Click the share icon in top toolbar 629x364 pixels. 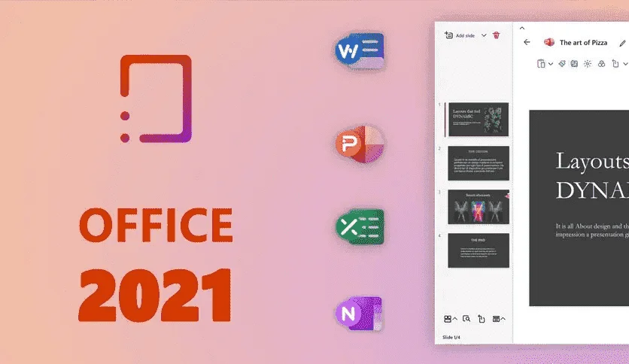[615, 64]
